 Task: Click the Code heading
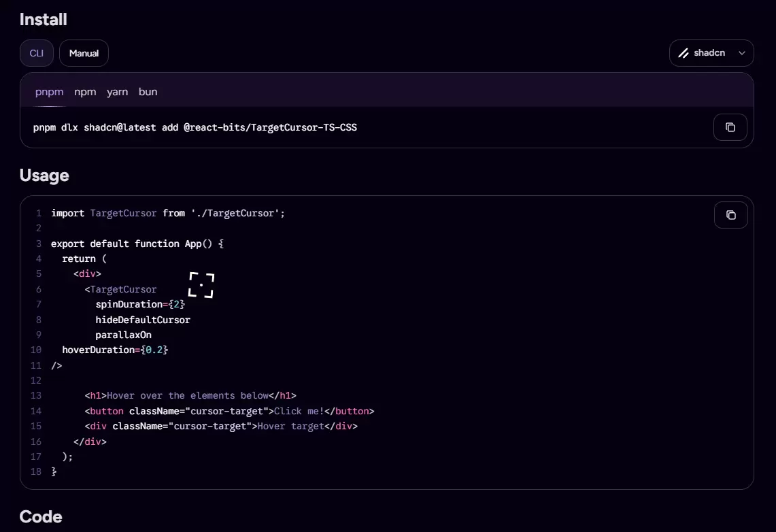tap(41, 516)
